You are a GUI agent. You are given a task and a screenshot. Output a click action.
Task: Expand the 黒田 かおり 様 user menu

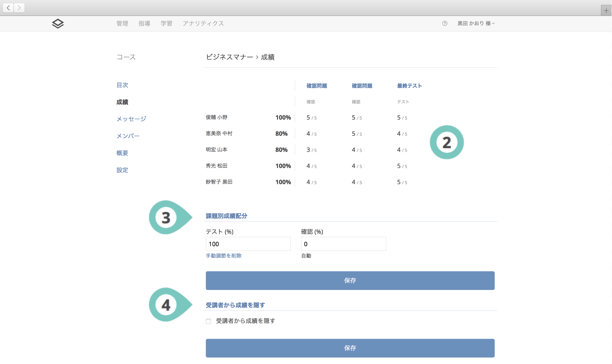476,23
